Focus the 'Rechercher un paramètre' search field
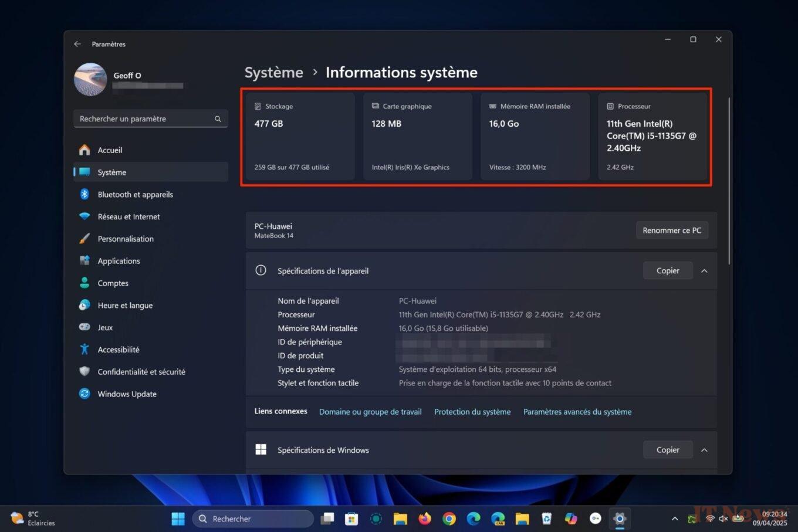798x532 pixels. pos(150,118)
